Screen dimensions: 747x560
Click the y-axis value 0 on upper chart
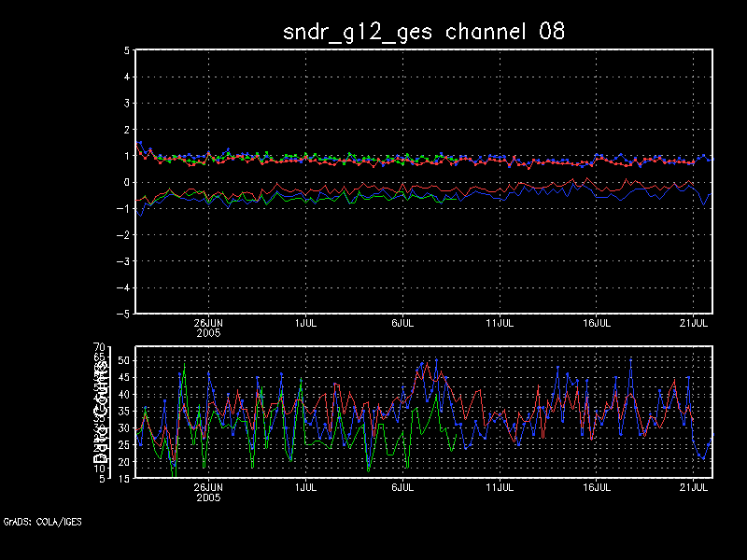(126, 182)
